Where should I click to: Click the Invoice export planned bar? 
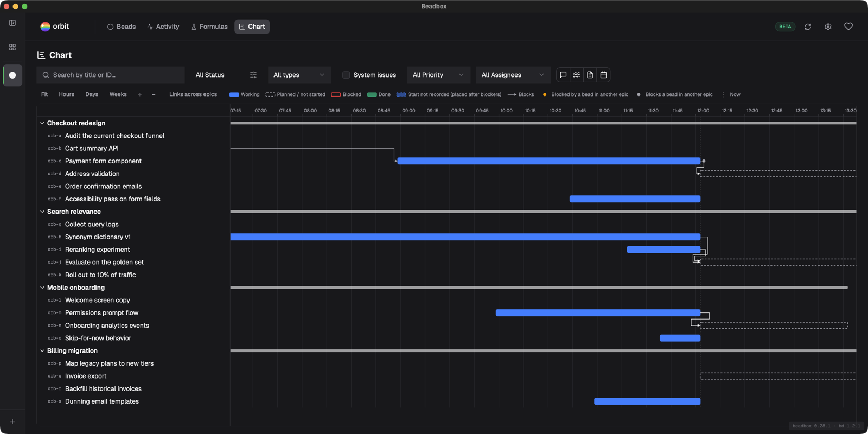coord(778,376)
